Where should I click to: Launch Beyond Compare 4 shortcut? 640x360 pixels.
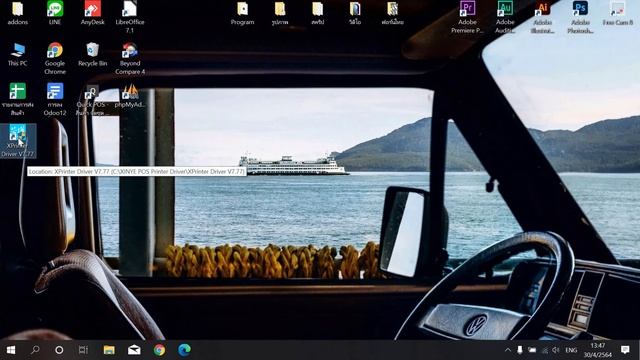(x=130, y=58)
